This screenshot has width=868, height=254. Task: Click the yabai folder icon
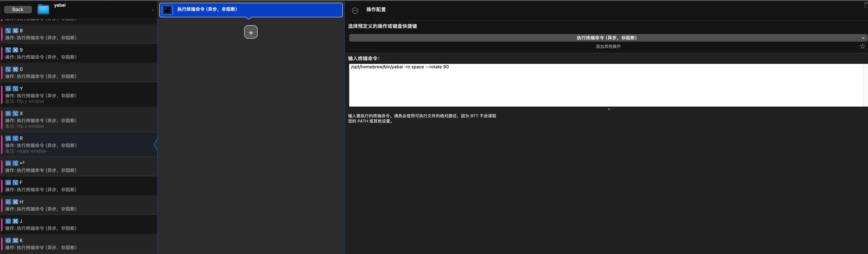pyautogui.click(x=43, y=9)
